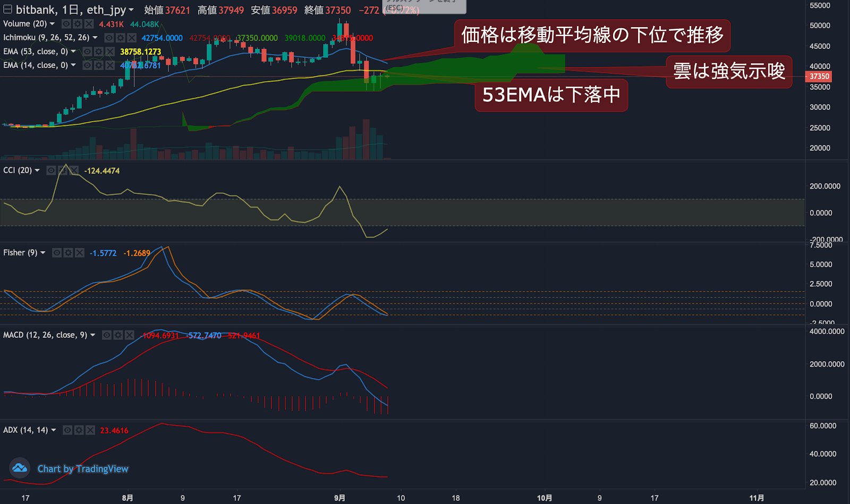850x504 pixels.
Task: Select the 雲は強気示唆 annotation callout
Action: click(729, 72)
